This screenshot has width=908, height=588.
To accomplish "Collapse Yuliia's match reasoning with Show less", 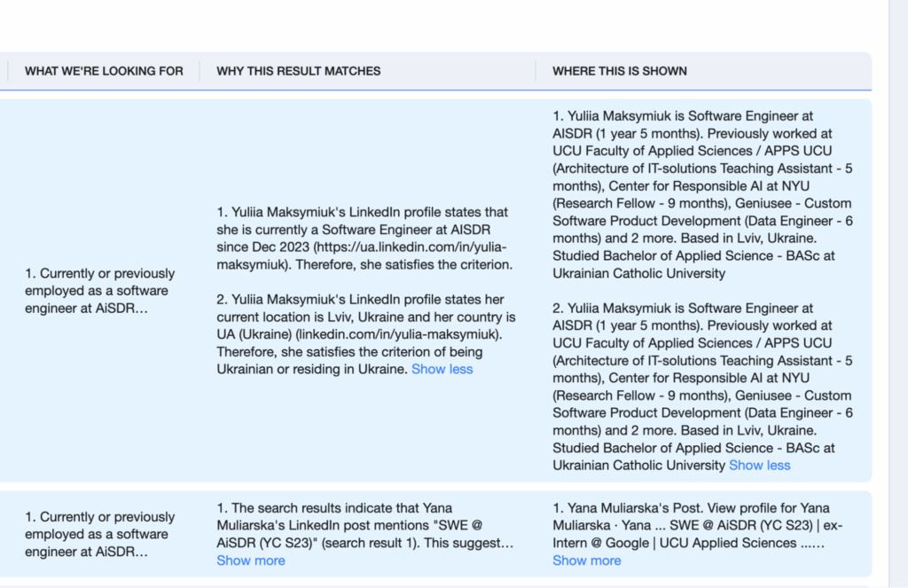I will click(442, 369).
